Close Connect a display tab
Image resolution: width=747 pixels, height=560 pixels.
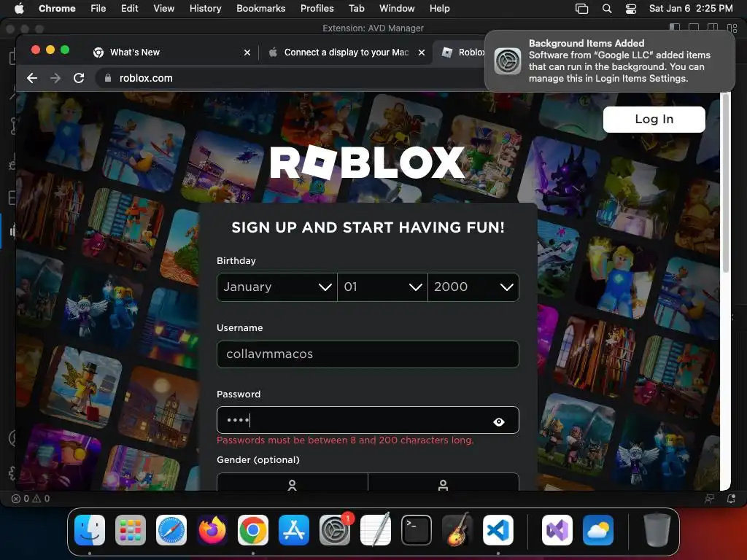coord(421,52)
